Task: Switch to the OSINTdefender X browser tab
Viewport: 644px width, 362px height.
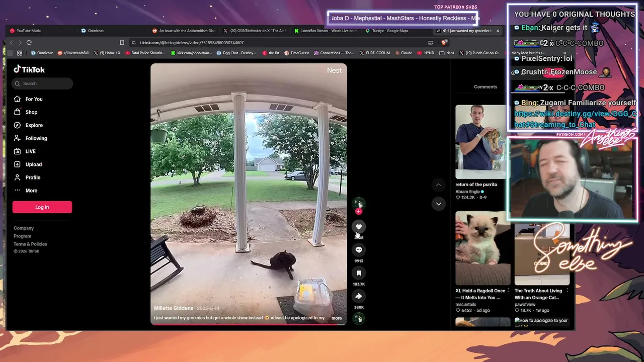Action: point(255,31)
